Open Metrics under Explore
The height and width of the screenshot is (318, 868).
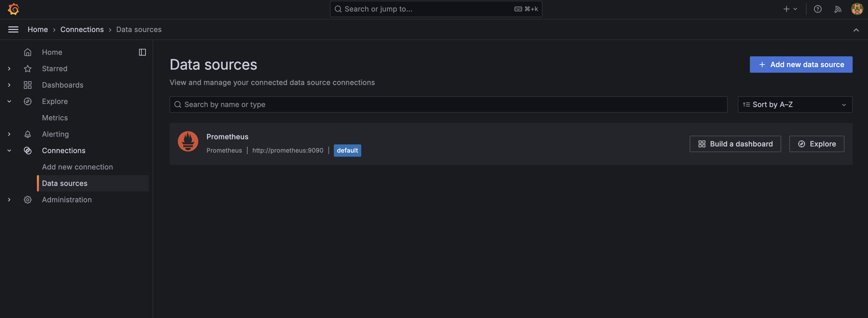(x=55, y=118)
